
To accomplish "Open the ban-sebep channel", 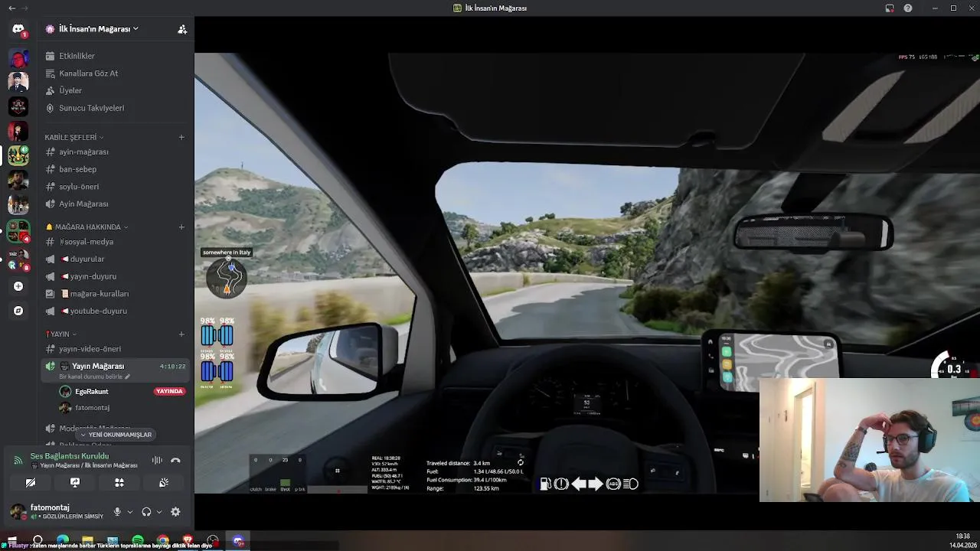I will [116, 169].
